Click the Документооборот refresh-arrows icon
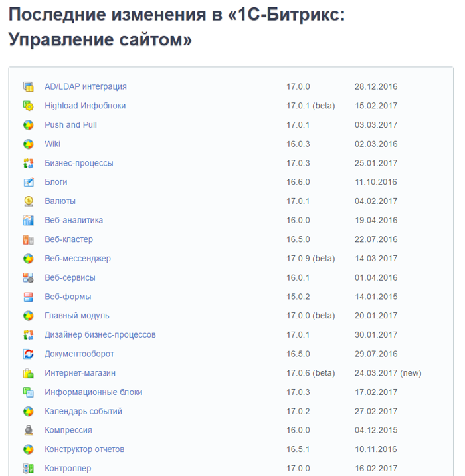Image resolution: width=465 pixels, height=476 pixels. 29,354
